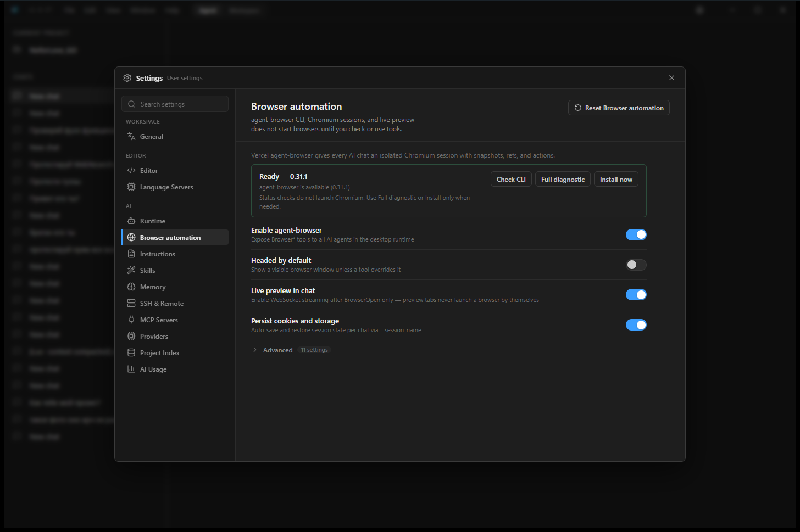Open AI Usage settings page

[175, 369]
